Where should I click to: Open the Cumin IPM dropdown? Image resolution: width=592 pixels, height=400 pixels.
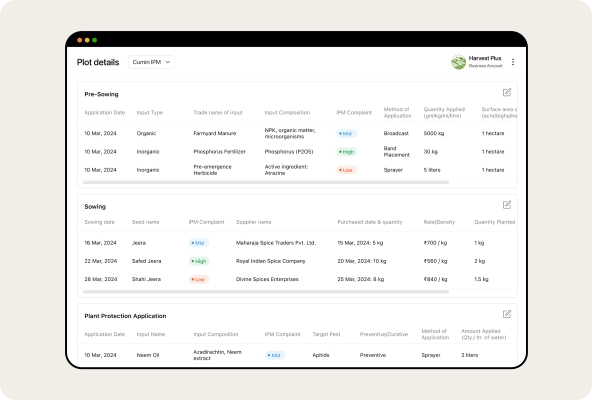point(151,62)
